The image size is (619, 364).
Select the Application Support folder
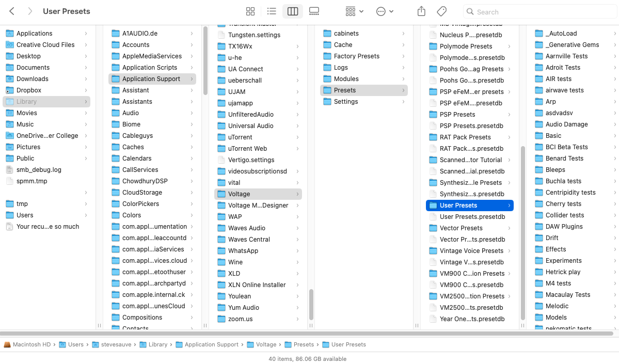[152, 79]
